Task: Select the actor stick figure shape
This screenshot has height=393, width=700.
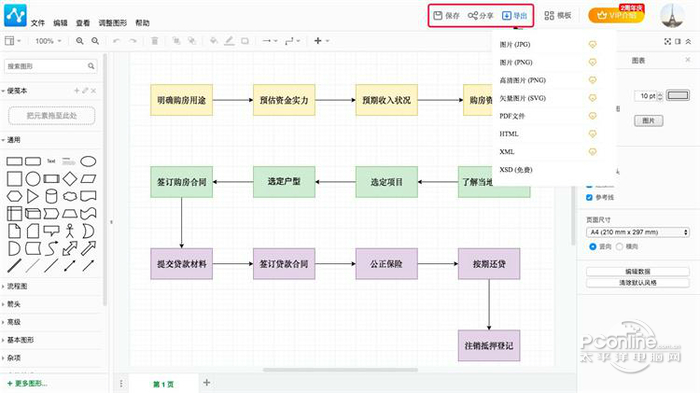Action: point(70,231)
